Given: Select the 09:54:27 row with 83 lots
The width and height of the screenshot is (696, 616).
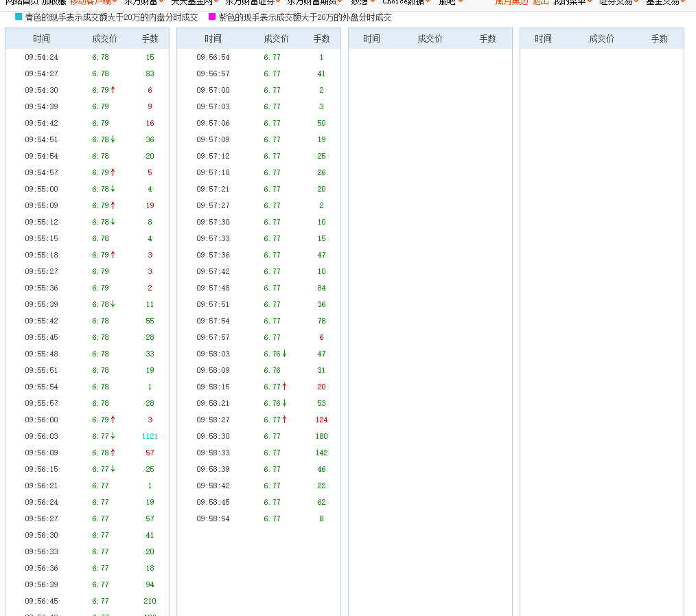Looking at the screenshot, I should [87, 73].
